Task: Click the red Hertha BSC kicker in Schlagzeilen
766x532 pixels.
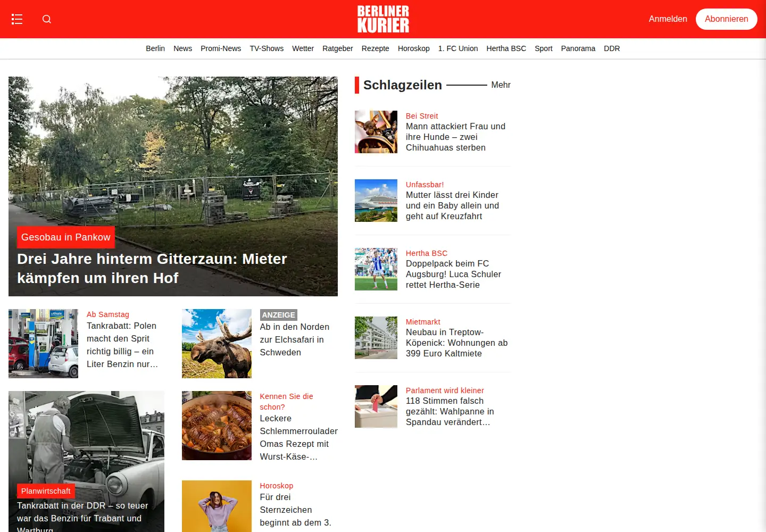Action: point(427,253)
